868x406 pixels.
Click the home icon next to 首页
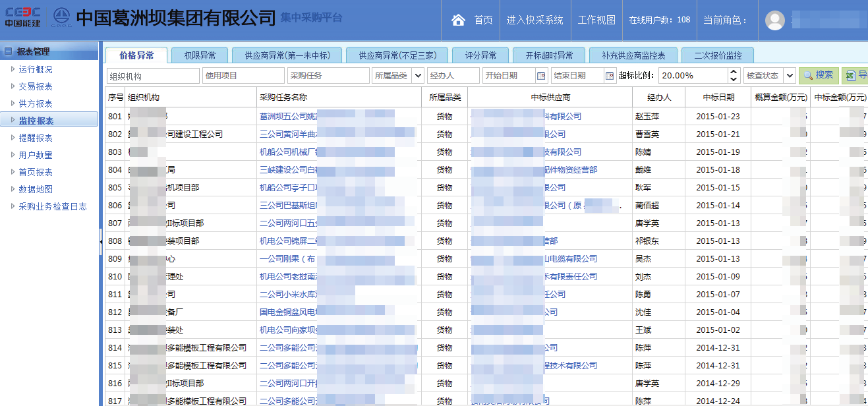pyautogui.click(x=458, y=20)
